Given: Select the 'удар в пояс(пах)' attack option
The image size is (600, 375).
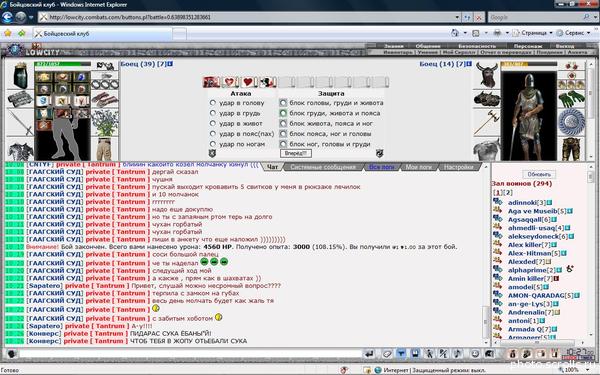Looking at the screenshot, I should pyautogui.click(x=213, y=134).
